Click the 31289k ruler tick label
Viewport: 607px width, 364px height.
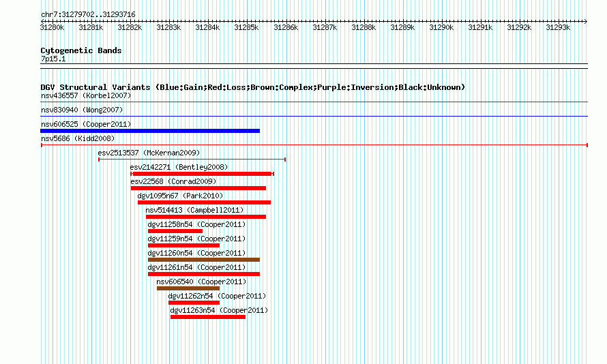[x=402, y=27]
